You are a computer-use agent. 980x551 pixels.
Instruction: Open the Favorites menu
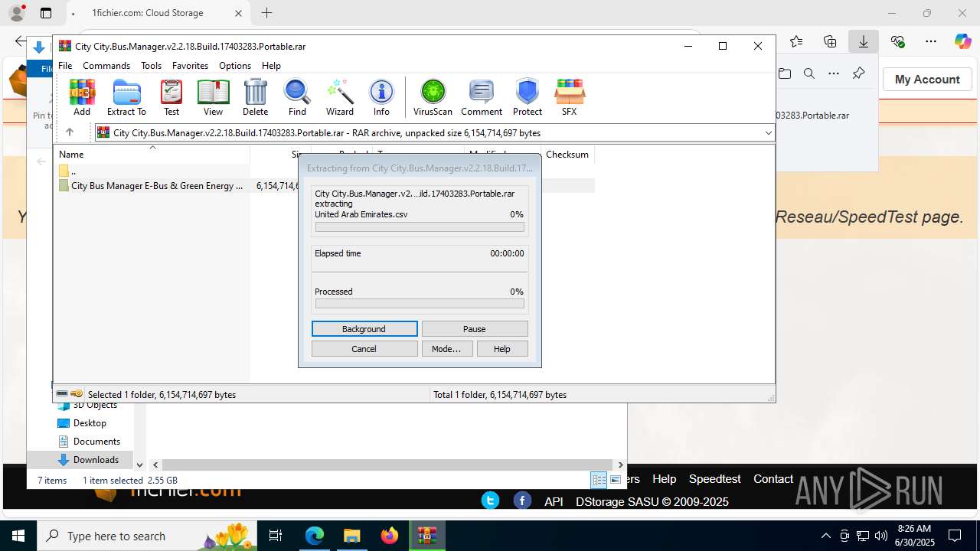[190, 66]
